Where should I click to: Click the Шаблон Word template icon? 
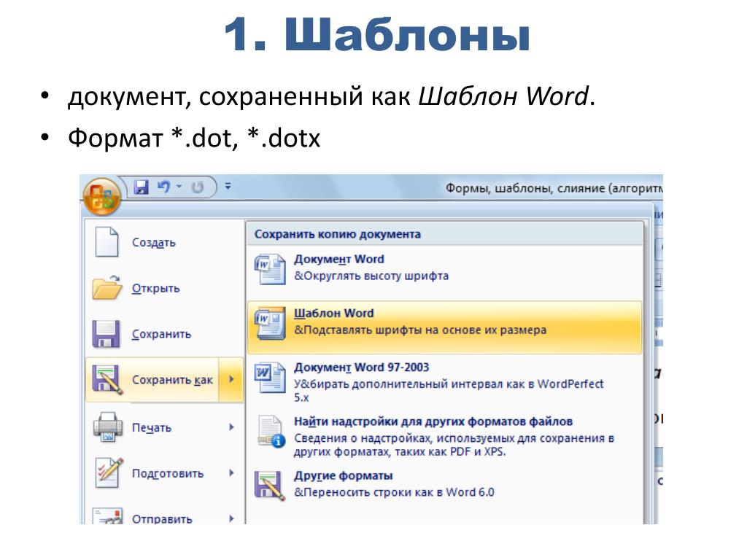[x=270, y=323]
